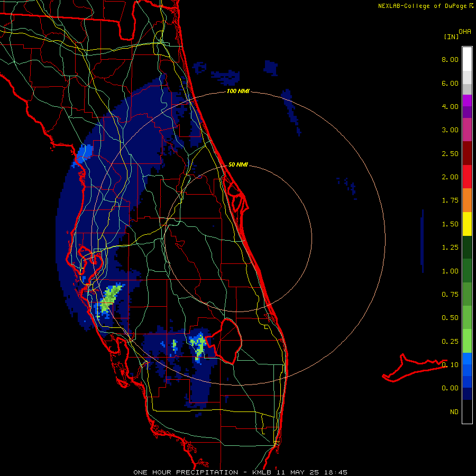Click the 50 NMI range ring label
Screen dimensions: 476x476
[238, 164]
